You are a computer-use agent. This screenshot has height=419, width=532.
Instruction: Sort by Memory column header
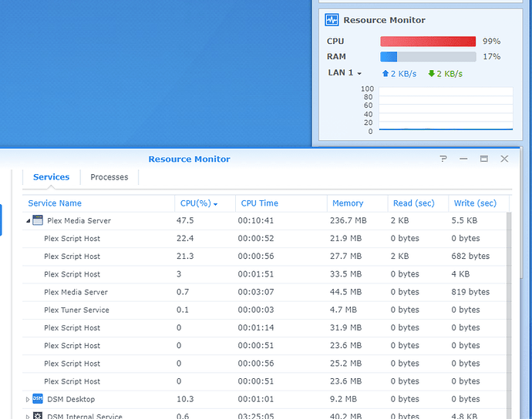357,203
